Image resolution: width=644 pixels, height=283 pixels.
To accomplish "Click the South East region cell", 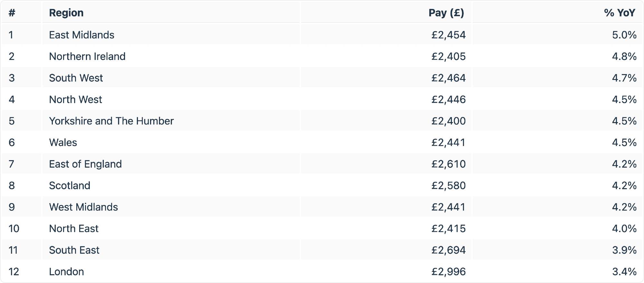I will coord(74,250).
